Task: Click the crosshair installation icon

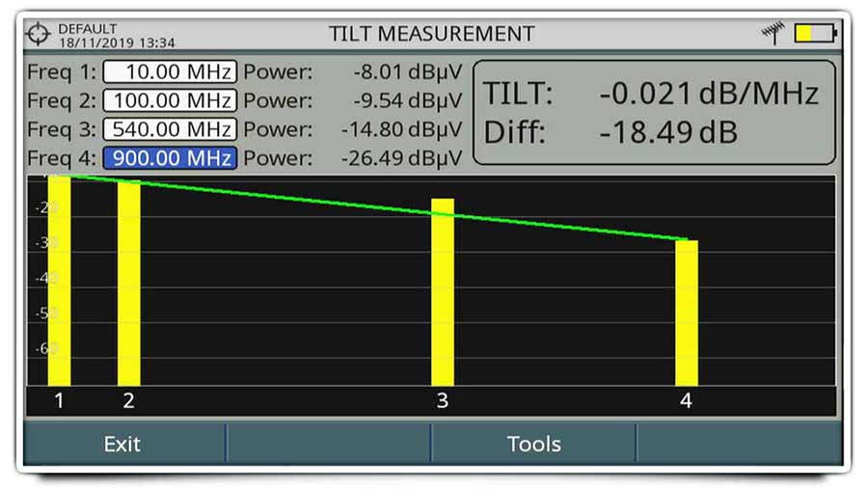Action: point(40,34)
